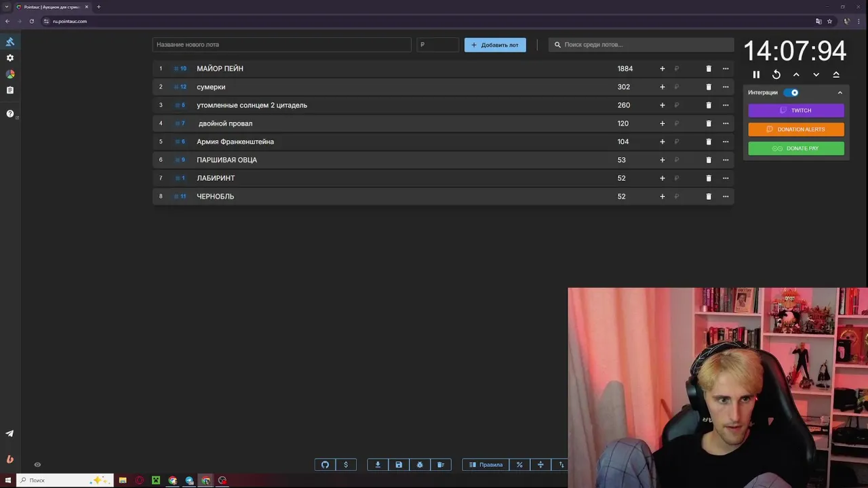This screenshot has width=868, height=488.
Task: Click the Windows Поиск taskbar search box
Action: click(64, 480)
